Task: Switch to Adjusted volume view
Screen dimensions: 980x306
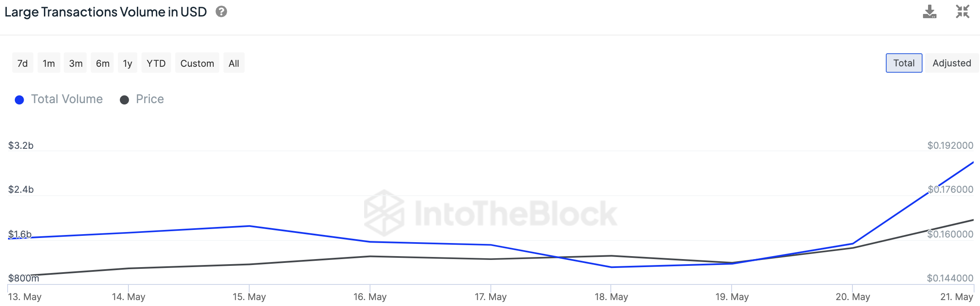Action: click(x=951, y=63)
